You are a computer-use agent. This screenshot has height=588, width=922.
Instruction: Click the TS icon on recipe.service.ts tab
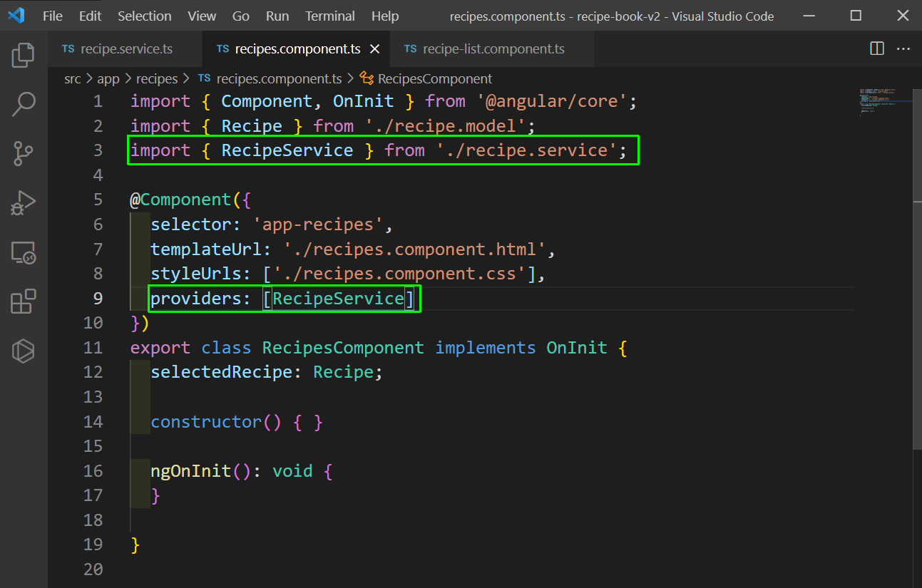pos(68,49)
